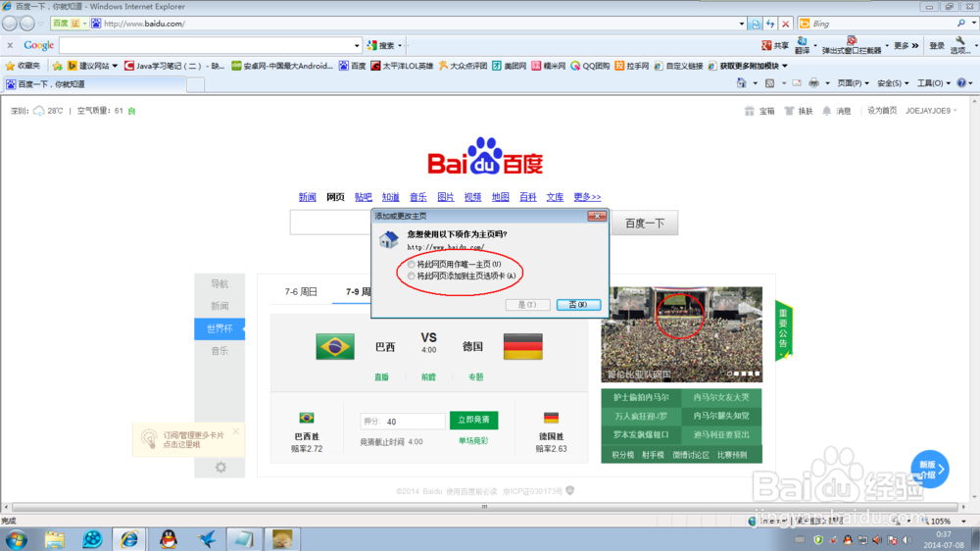This screenshot has height=551, width=980.
Task: Click the Read mail envelope icon
Action: (x=796, y=82)
